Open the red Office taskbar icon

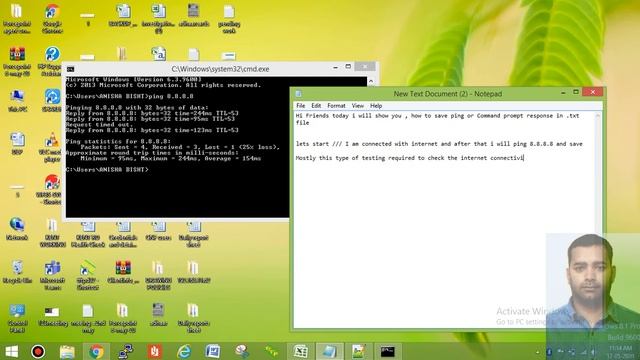tap(155, 351)
